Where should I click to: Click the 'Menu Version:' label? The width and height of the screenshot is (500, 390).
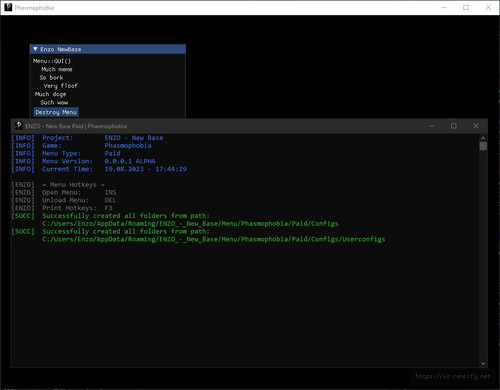[67, 161]
